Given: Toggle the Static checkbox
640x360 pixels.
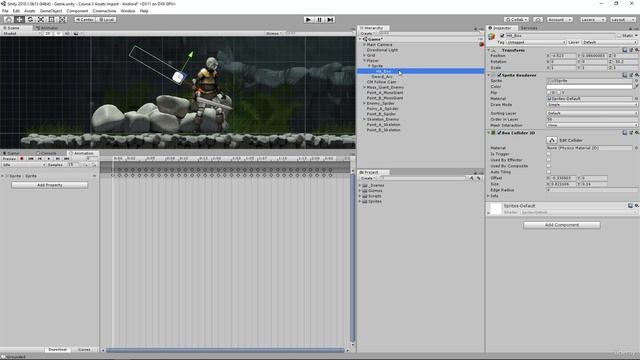Looking at the screenshot, I should click(619, 36).
